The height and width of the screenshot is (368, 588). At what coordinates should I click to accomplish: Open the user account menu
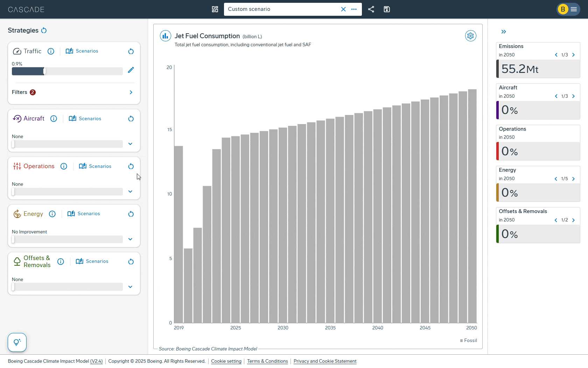(x=568, y=9)
